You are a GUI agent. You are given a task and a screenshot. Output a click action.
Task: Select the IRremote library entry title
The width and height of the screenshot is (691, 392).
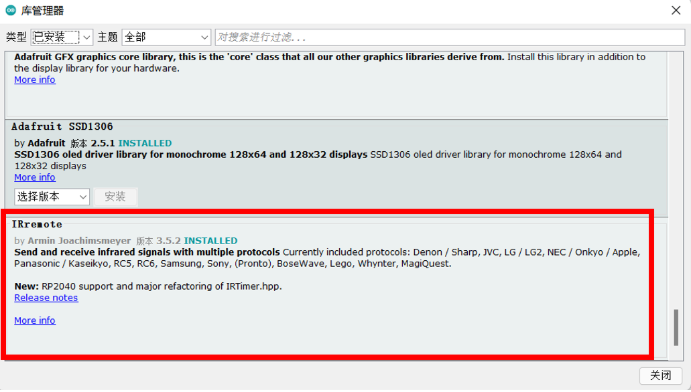(37, 224)
